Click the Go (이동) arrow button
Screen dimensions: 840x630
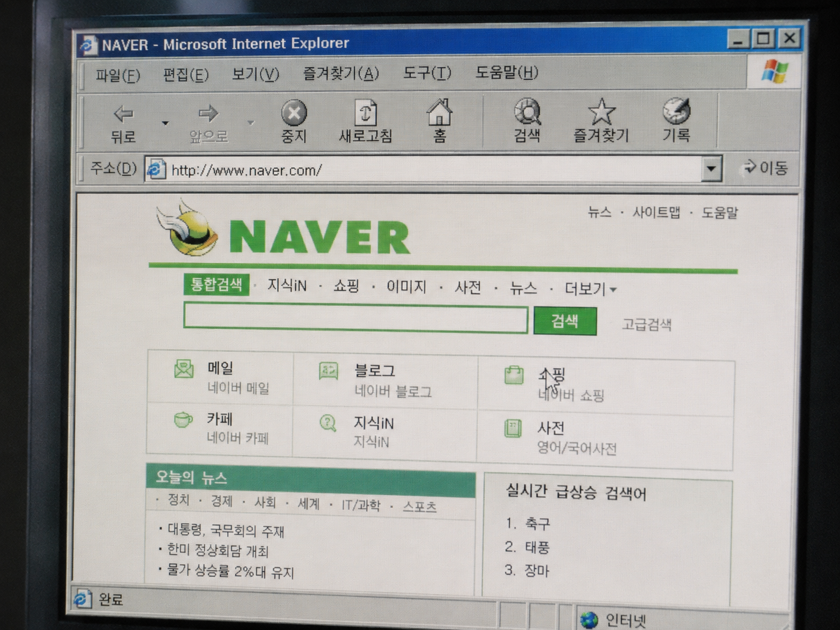pos(765,168)
